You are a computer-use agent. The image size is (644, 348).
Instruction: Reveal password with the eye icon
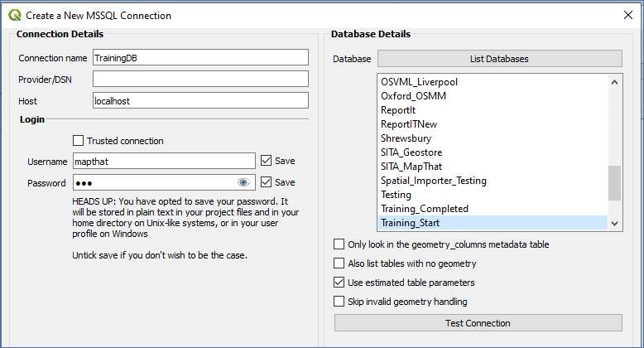[x=243, y=182]
